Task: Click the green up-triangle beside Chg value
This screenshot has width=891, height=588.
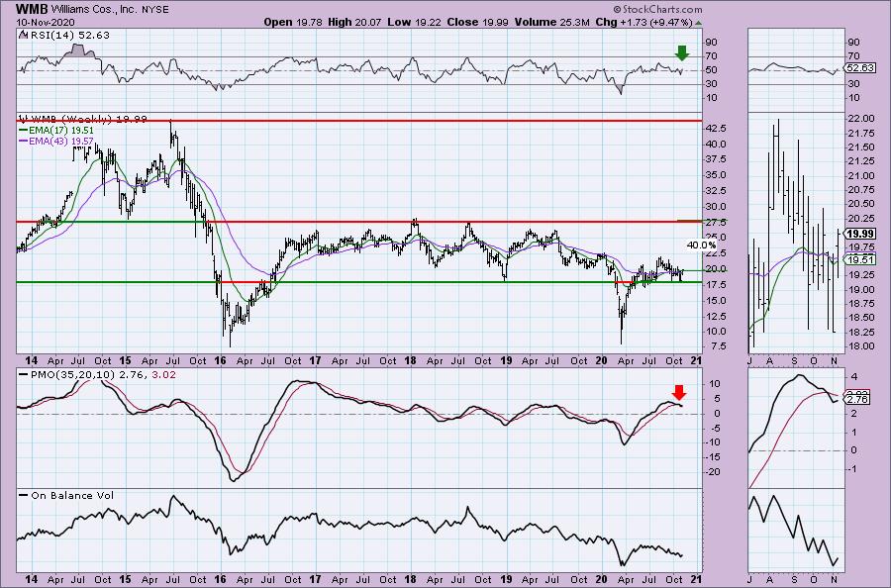Action: 698,23
